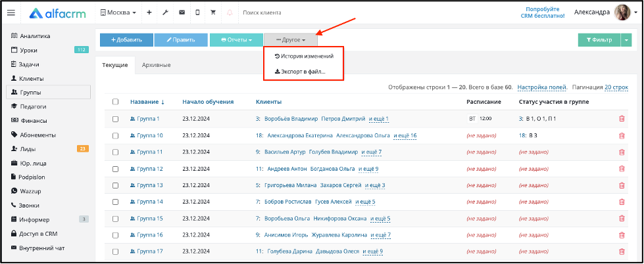
Task: Open the arrow next to Фильтр
Action: (626, 40)
